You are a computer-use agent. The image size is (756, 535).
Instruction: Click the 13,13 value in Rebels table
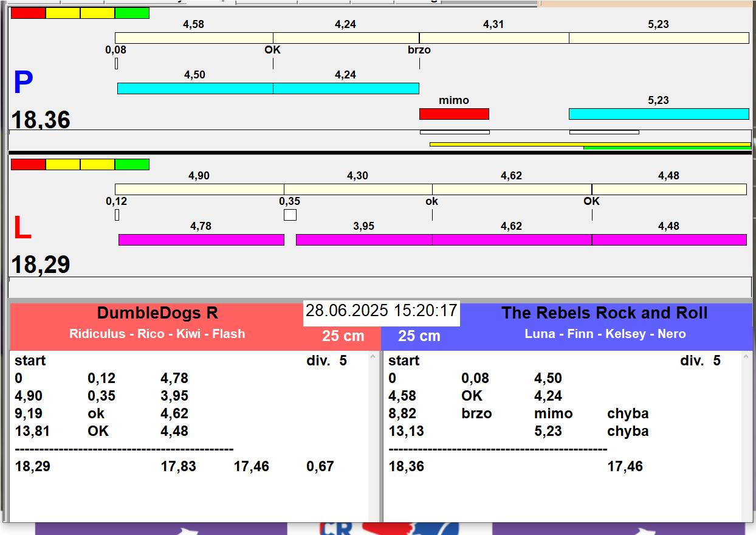406,431
